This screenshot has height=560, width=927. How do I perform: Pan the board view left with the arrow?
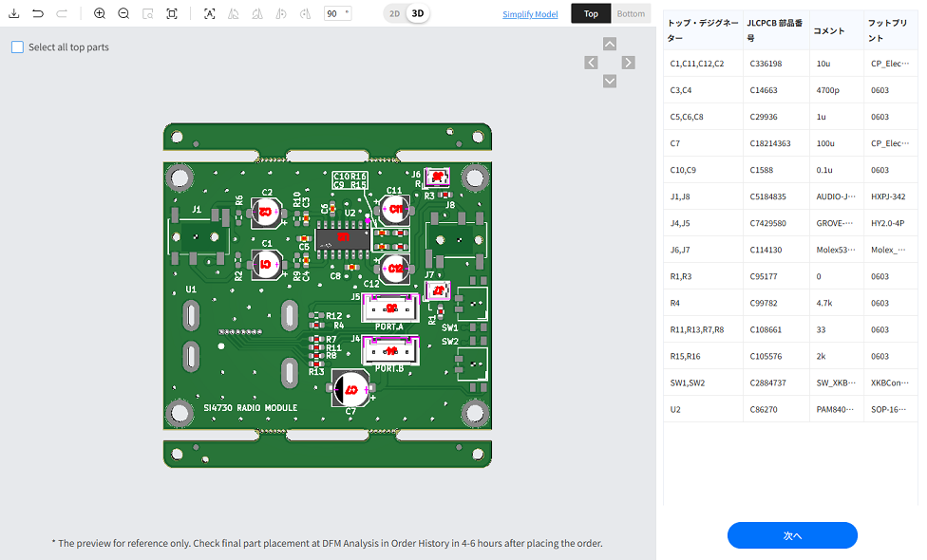[591, 63]
